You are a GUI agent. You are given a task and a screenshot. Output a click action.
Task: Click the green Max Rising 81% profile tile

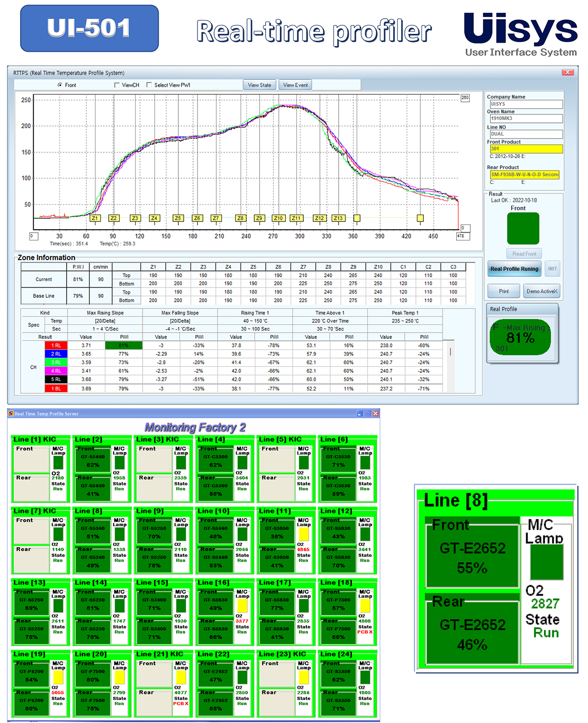pos(520,337)
